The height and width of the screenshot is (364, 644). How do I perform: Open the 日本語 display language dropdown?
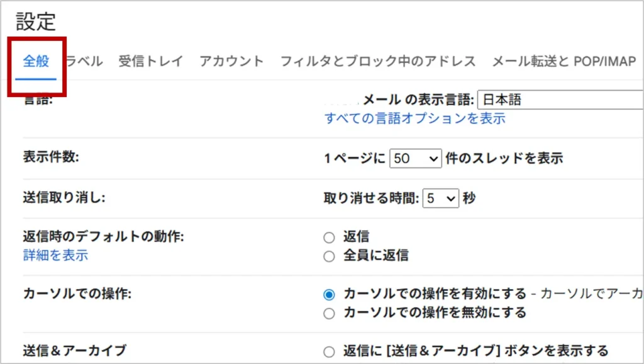point(560,100)
